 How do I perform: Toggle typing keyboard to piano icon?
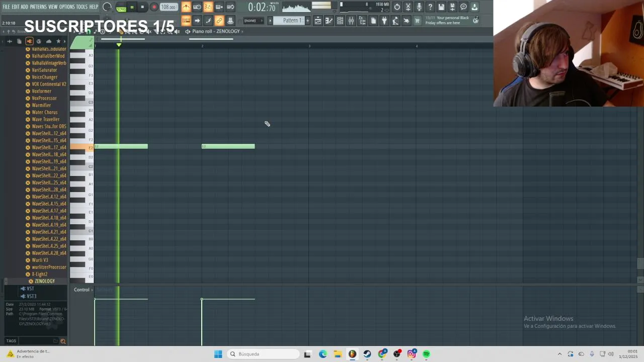186,21
